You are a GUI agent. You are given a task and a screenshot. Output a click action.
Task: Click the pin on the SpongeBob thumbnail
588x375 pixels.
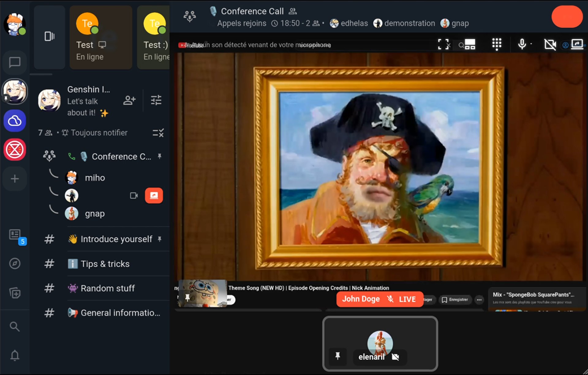coord(187,297)
